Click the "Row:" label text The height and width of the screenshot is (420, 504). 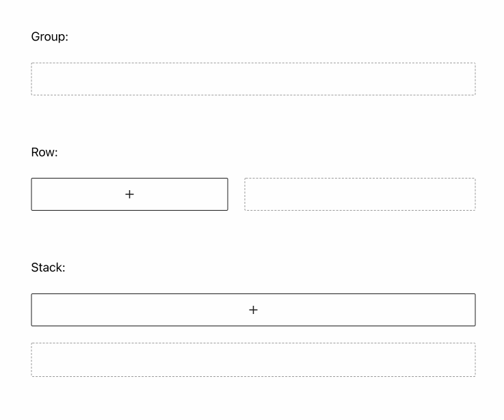[x=44, y=153]
